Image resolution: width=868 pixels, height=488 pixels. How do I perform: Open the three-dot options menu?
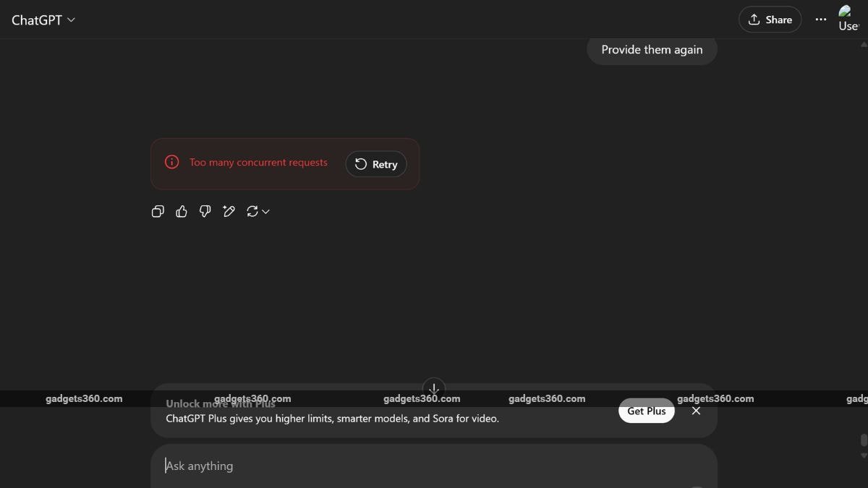click(820, 20)
